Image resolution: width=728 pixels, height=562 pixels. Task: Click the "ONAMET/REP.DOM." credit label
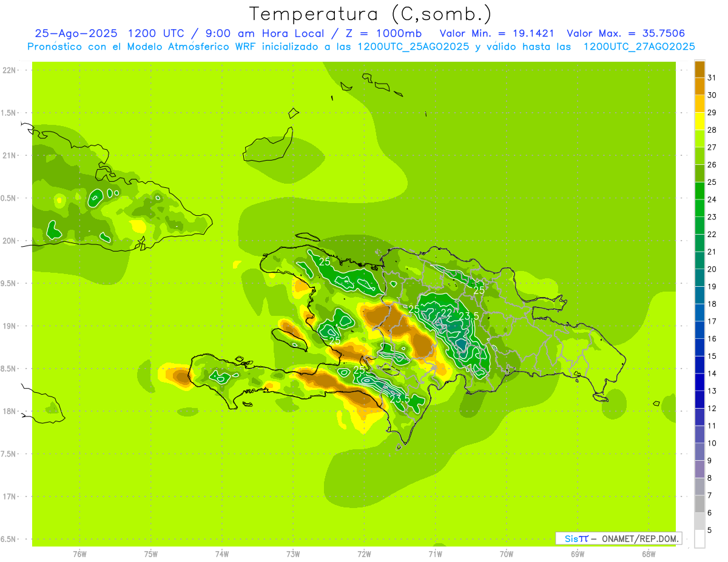(641, 538)
